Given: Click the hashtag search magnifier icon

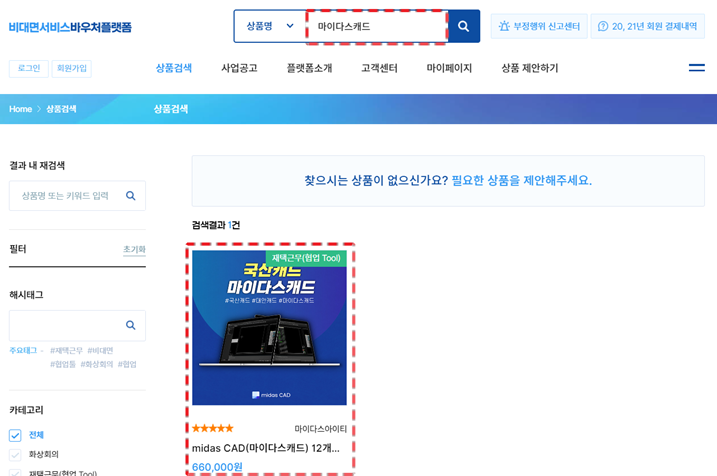Looking at the screenshot, I should pos(131,325).
